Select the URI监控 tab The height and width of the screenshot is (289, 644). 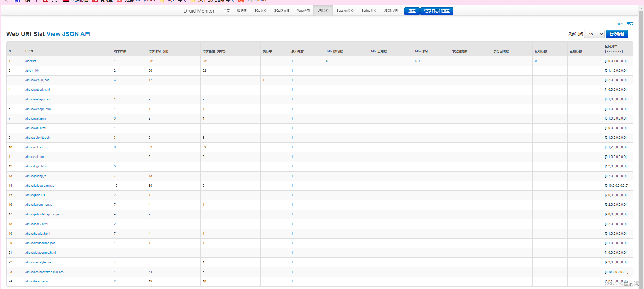[323, 11]
